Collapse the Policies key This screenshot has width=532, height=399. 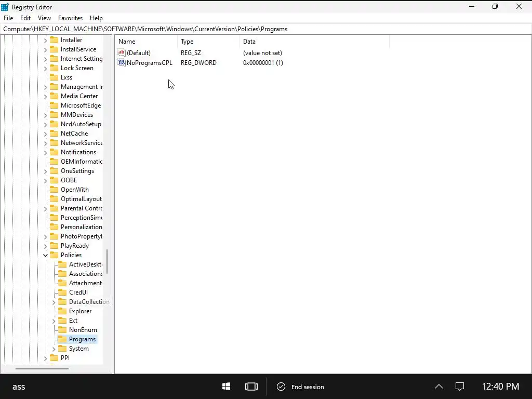click(46, 255)
